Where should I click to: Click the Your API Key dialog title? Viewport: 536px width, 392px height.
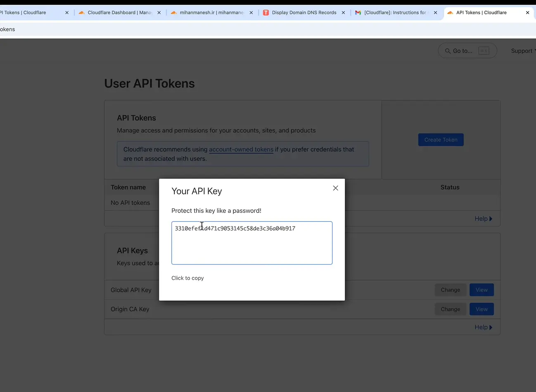coord(197,191)
